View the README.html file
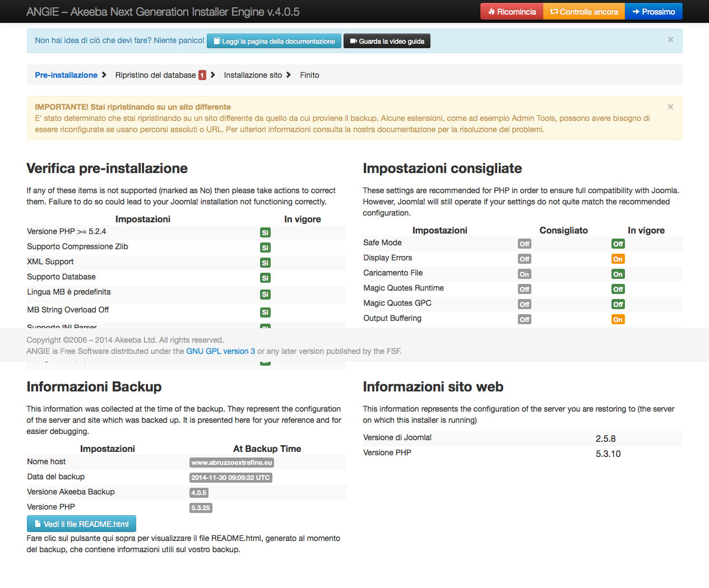Screen dimensions: 709x588 point(81,524)
